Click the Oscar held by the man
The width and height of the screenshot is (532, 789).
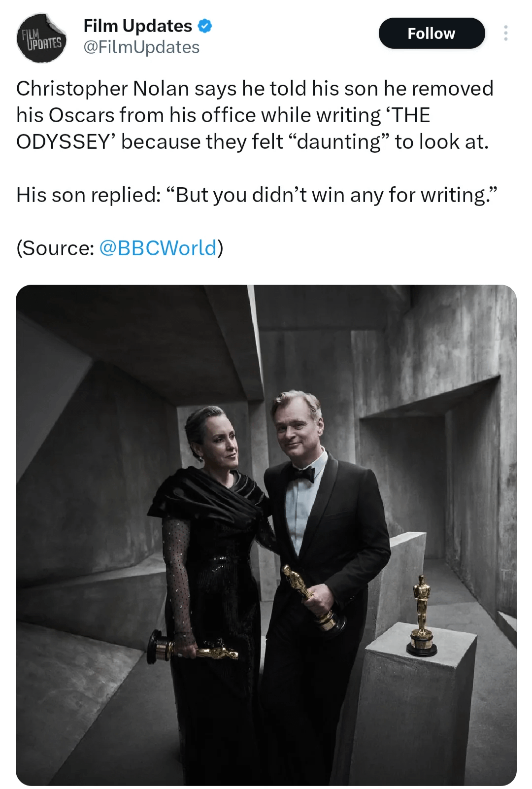(x=313, y=598)
